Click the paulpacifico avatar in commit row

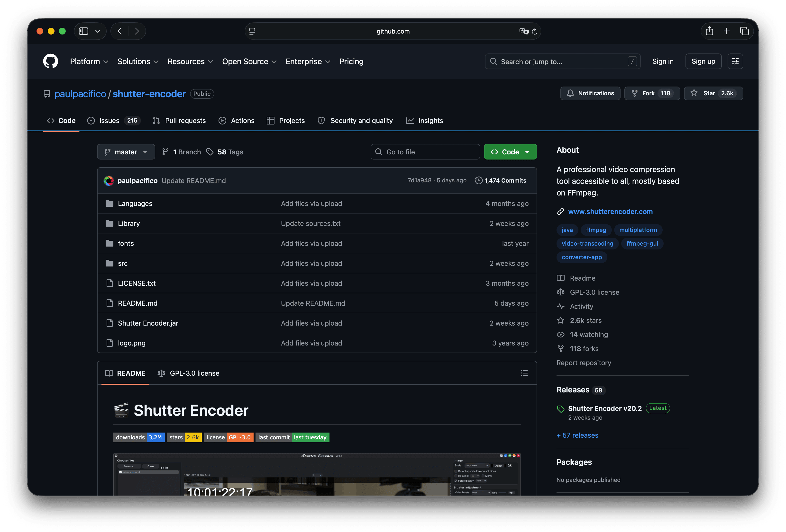pyautogui.click(x=109, y=181)
